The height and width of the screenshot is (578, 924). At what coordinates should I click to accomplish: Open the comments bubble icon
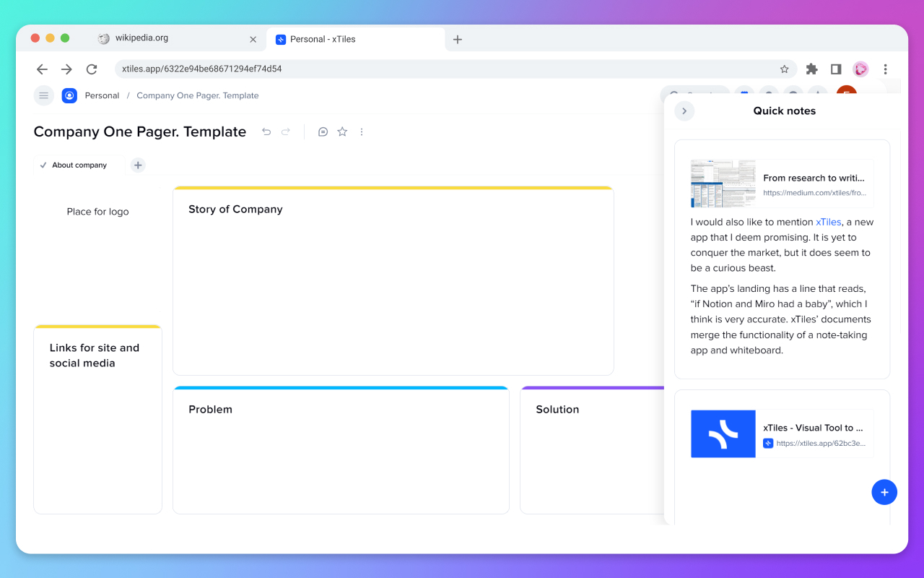coord(323,131)
